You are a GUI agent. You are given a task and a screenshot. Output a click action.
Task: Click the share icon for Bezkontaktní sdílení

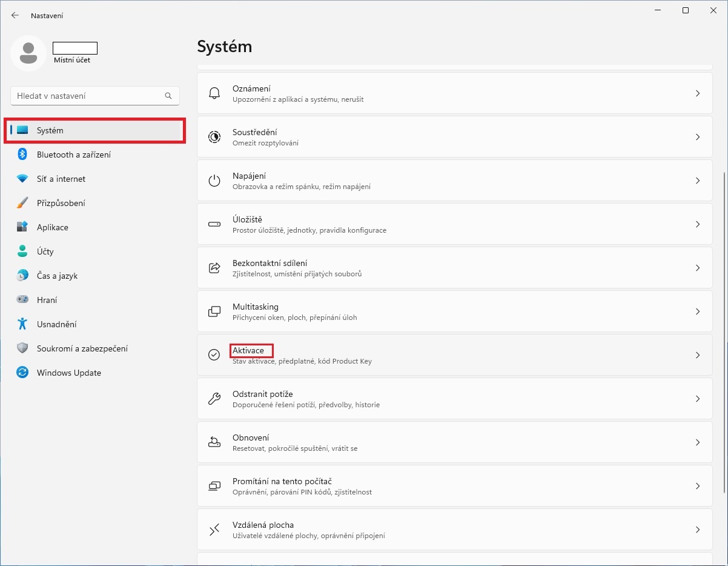[x=214, y=268]
